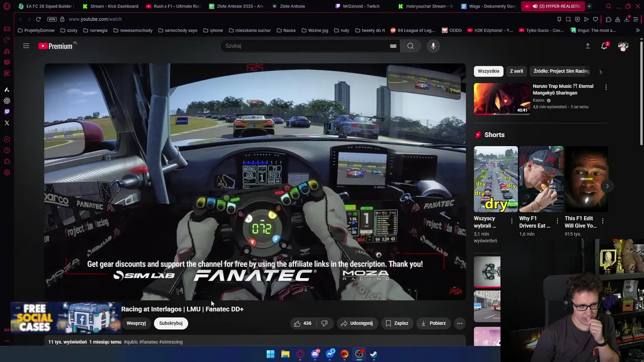
Task: Open YouTube notifications bell
Action: (x=604, y=46)
